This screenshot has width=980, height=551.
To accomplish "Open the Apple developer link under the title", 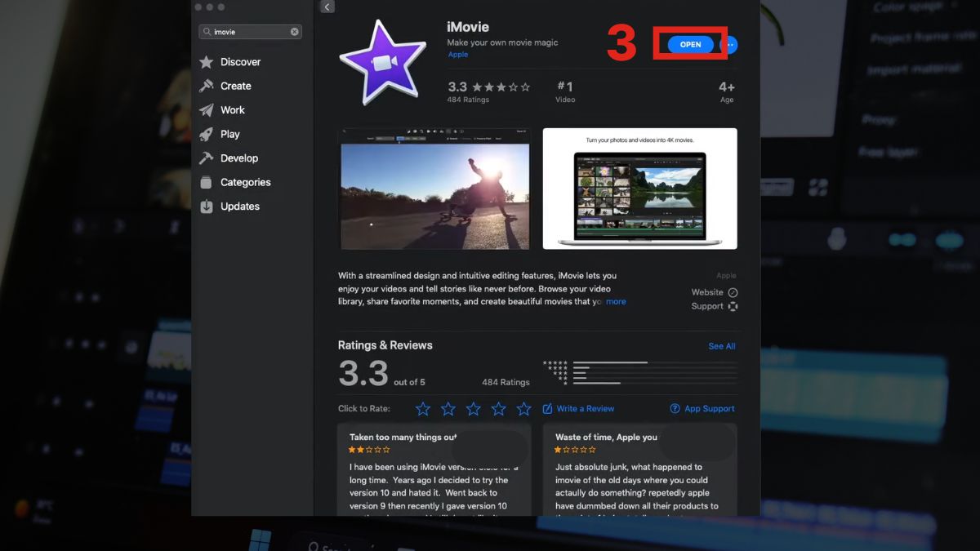I will pos(457,55).
